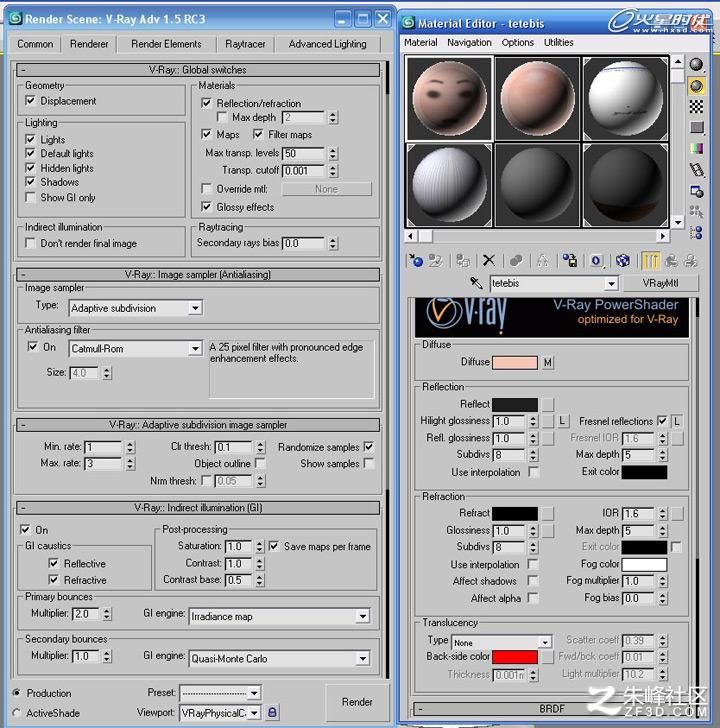Click Material Effects Channel zero icon
This screenshot has width=720, height=728.
pyautogui.click(x=596, y=260)
